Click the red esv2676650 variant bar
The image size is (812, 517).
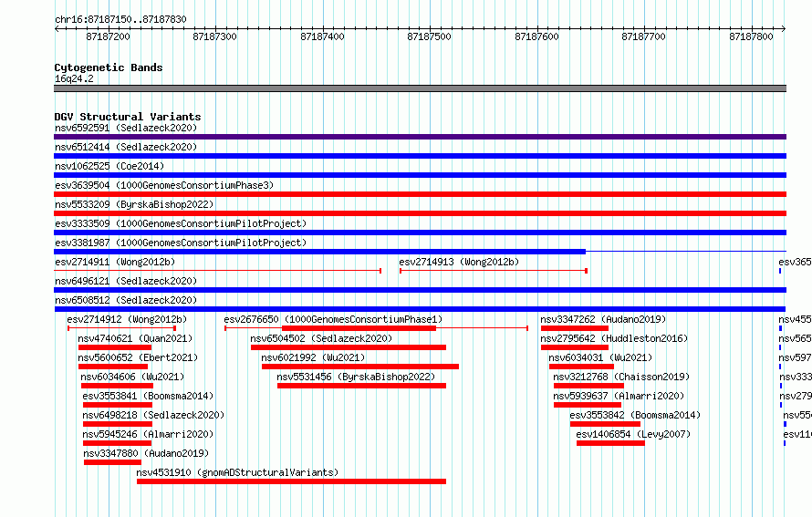pos(359,328)
